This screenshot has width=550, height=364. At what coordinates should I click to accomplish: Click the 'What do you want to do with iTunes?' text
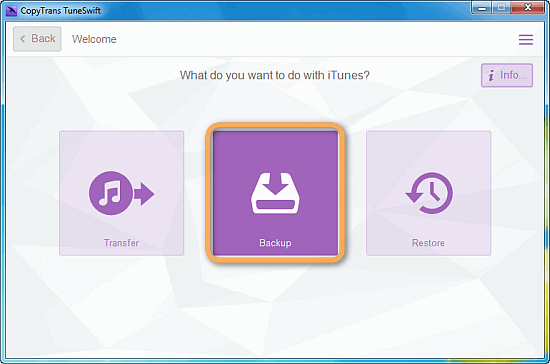click(275, 75)
